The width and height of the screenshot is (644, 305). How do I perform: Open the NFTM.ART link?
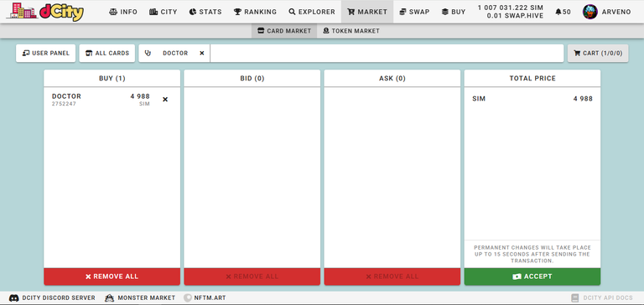[205, 298]
